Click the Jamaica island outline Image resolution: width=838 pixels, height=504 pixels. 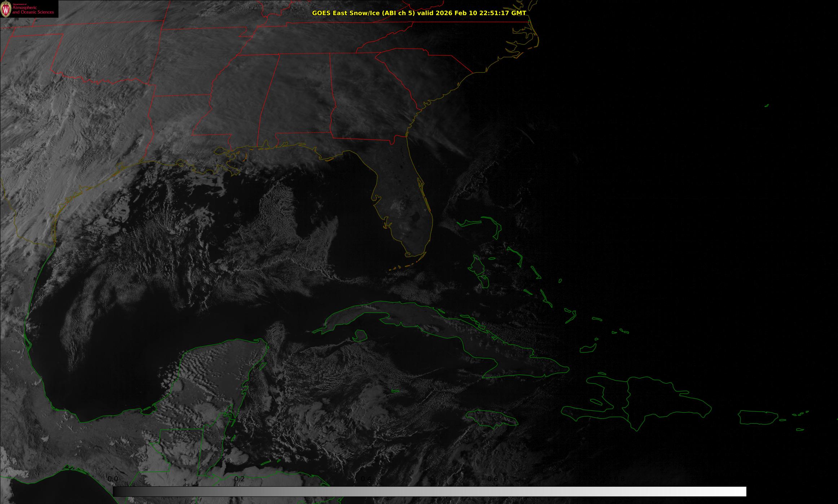point(491,418)
